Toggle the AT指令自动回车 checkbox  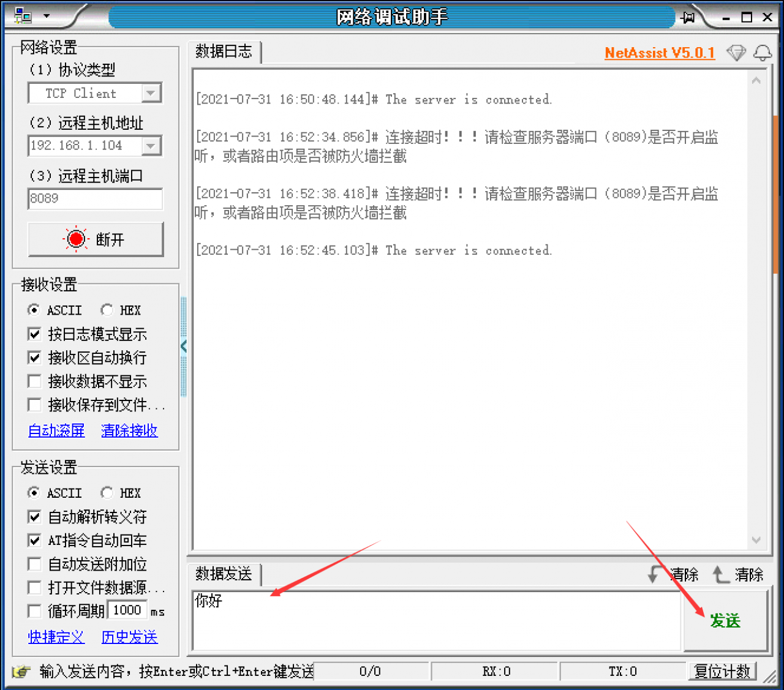[34, 541]
